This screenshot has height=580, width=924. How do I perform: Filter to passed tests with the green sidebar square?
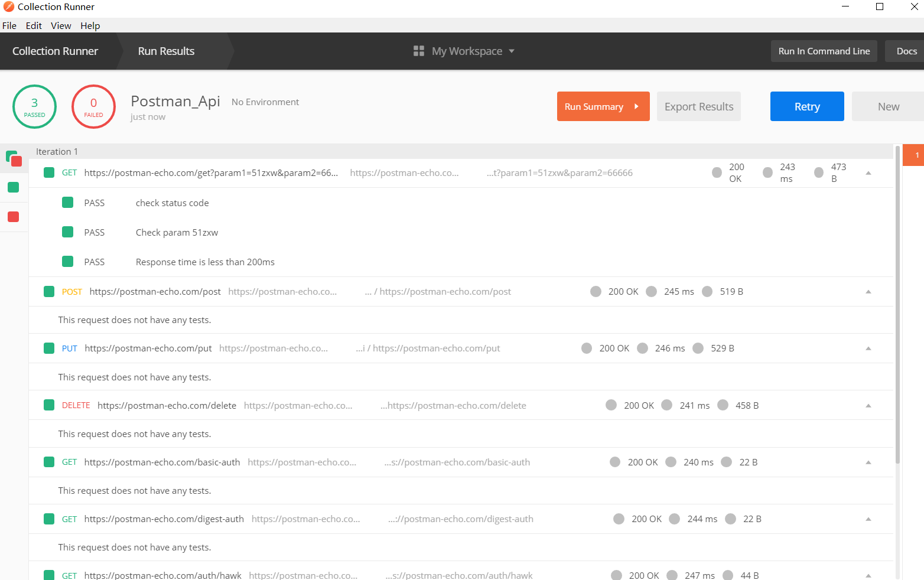[x=14, y=187]
